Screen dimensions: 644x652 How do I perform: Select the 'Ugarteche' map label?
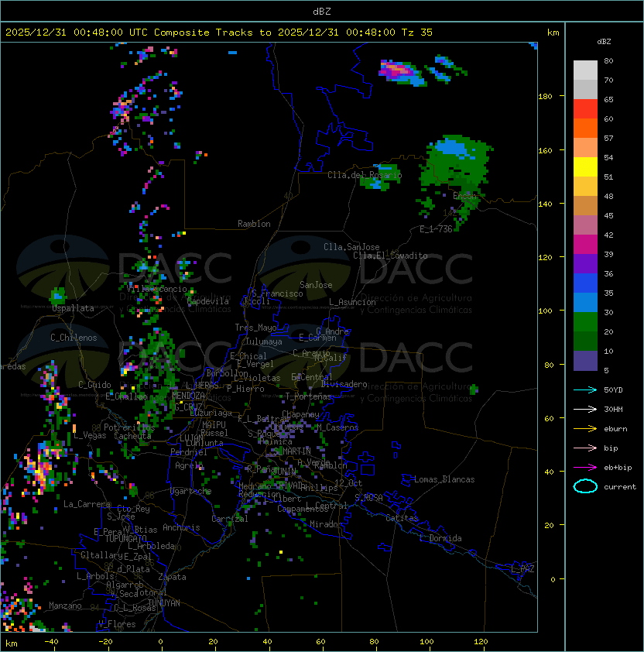click(191, 491)
